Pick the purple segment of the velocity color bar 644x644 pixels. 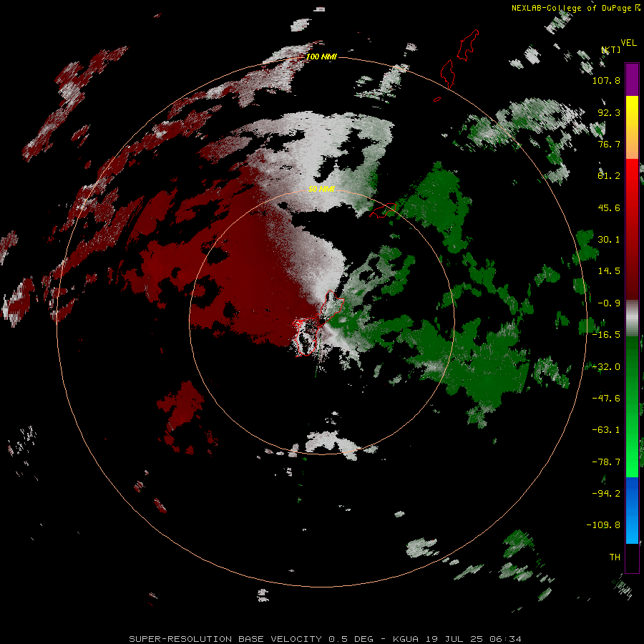632,79
